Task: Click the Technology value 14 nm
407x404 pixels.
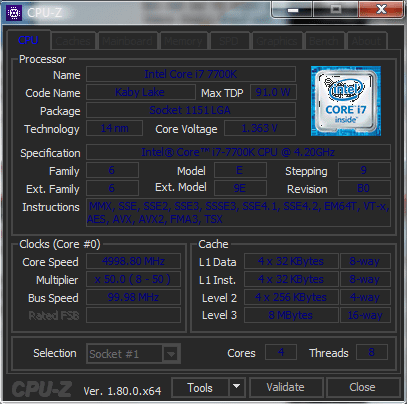Action: coord(114,128)
